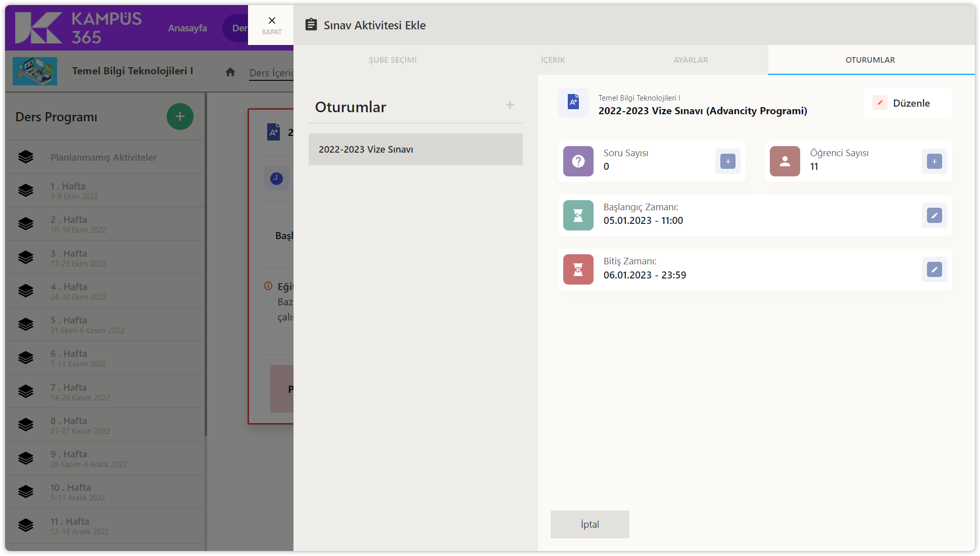
Task: Edit Bitiş Zamanı with pencil icon
Action: [934, 269]
